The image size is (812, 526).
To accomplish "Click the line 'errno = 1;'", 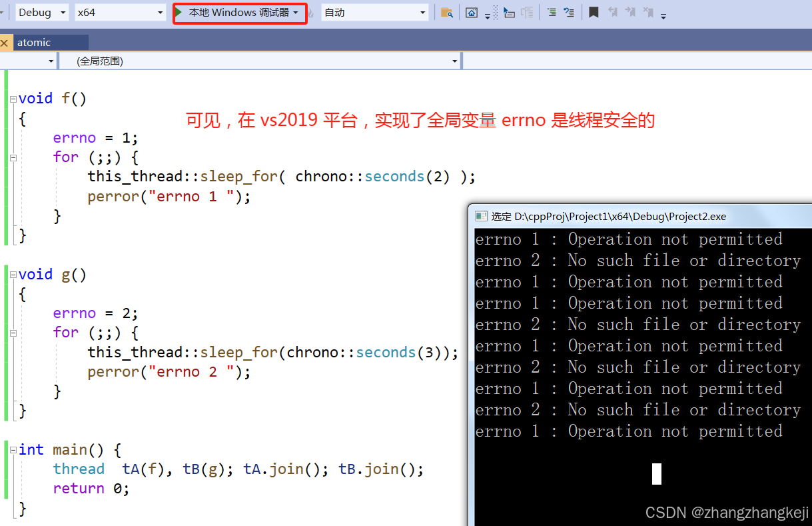I will 96,138.
